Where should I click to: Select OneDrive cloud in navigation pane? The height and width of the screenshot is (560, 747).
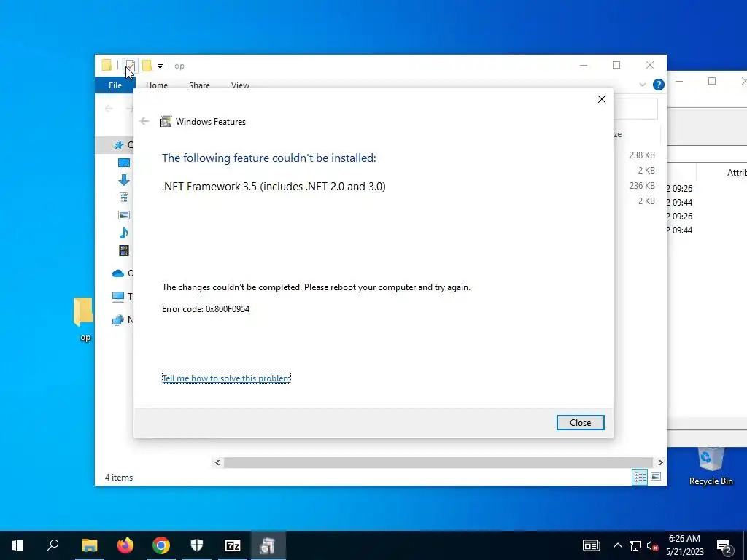click(x=118, y=273)
